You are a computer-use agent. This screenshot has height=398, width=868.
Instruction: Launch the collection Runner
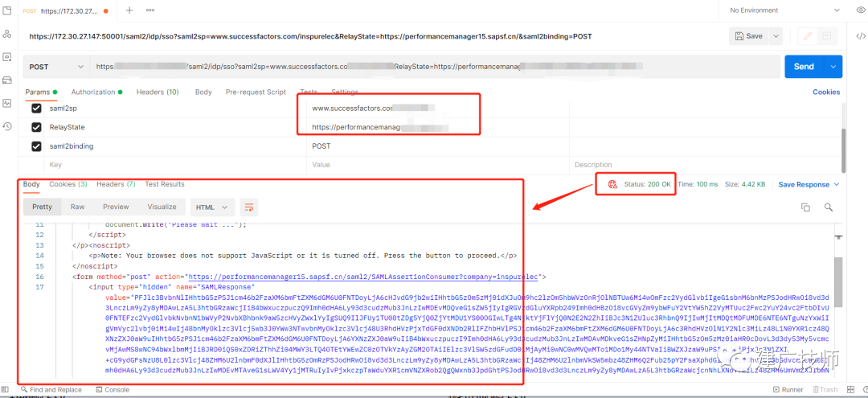pos(788,390)
